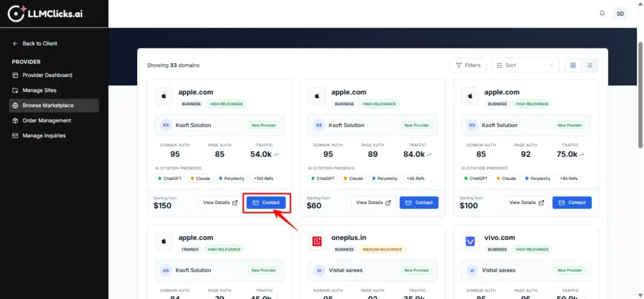This screenshot has height=299, width=644.
Task: Click the notification bell icon
Action: (602, 13)
